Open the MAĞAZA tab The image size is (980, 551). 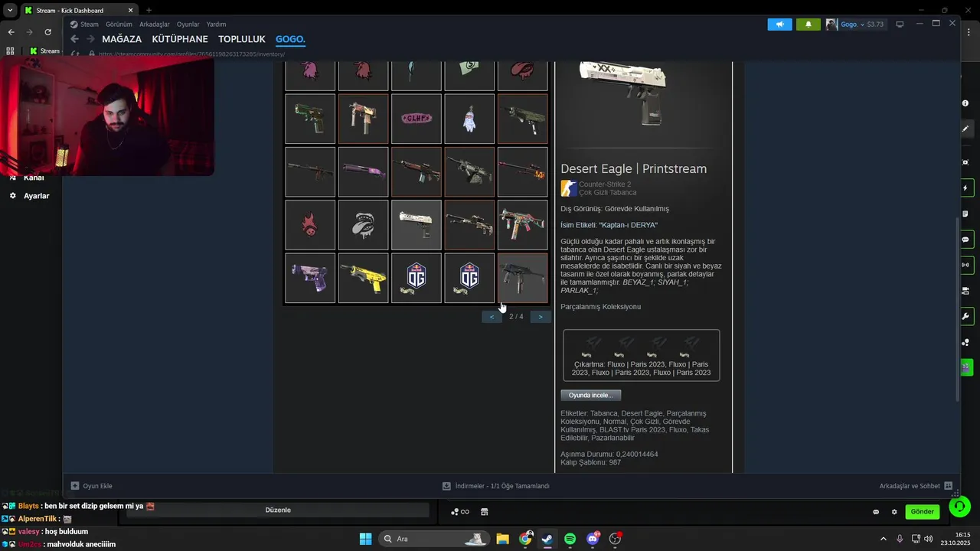tap(122, 39)
